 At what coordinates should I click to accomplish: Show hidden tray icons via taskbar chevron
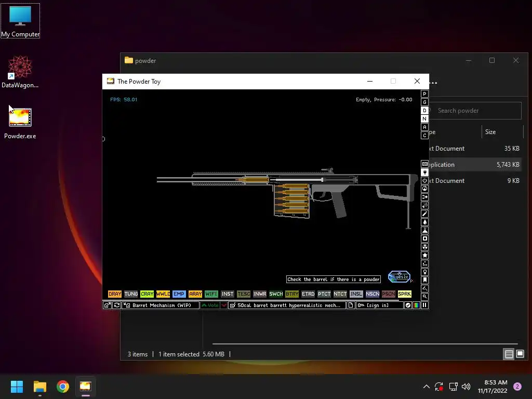(427, 387)
